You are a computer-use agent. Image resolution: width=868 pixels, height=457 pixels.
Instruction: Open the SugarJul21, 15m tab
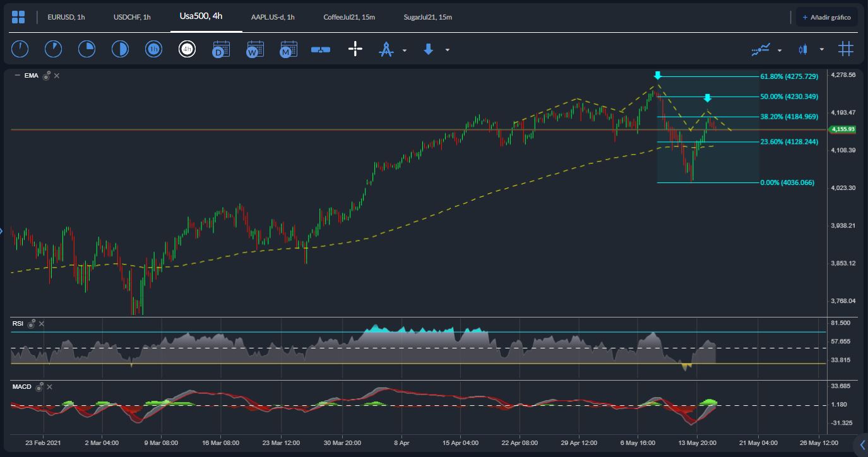point(428,17)
